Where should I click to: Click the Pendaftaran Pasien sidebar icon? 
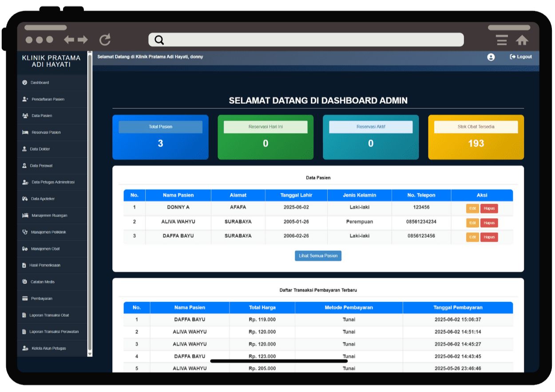click(x=25, y=99)
